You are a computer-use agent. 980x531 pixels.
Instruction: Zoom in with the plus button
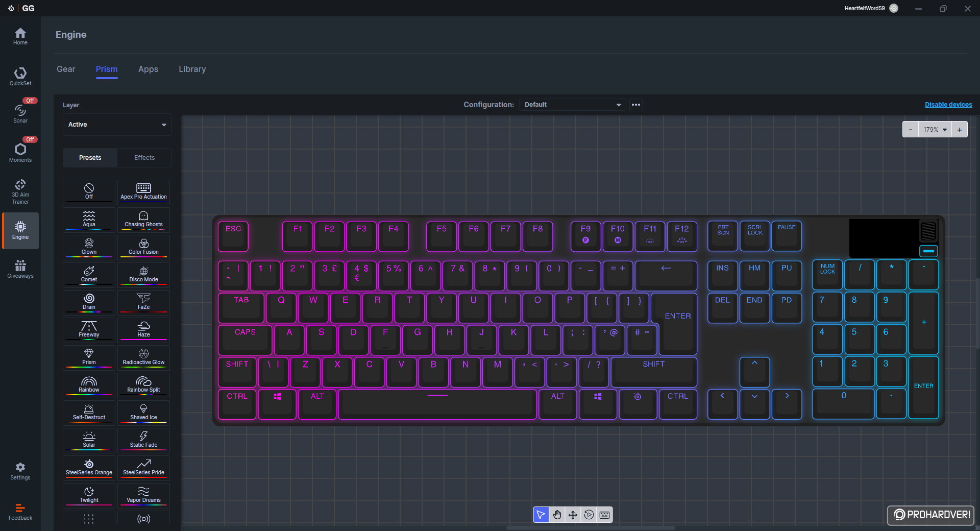(x=960, y=130)
